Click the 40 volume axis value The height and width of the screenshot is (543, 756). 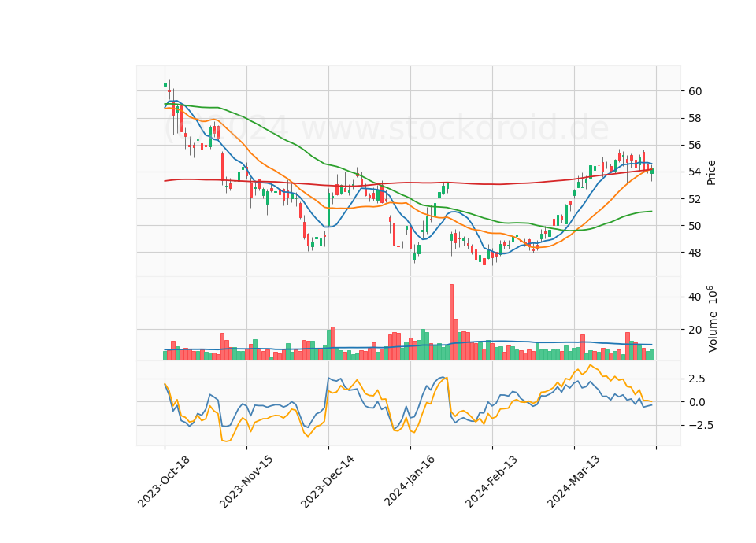(x=695, y=297)
